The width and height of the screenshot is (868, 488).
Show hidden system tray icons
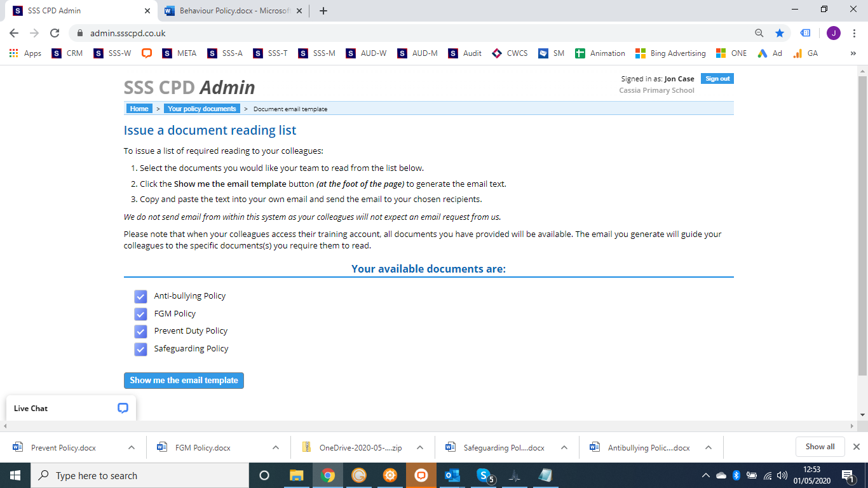tap(705, 475)
